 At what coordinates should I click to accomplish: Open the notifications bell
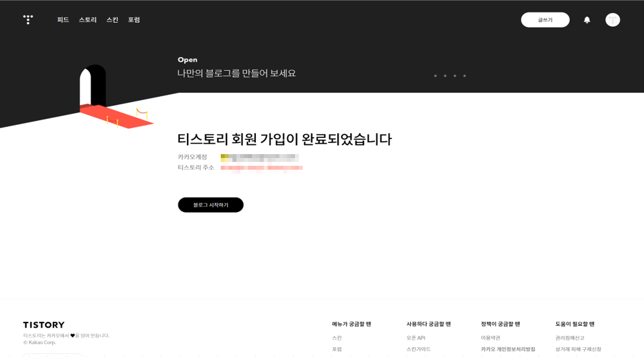(x=587, y=20)
